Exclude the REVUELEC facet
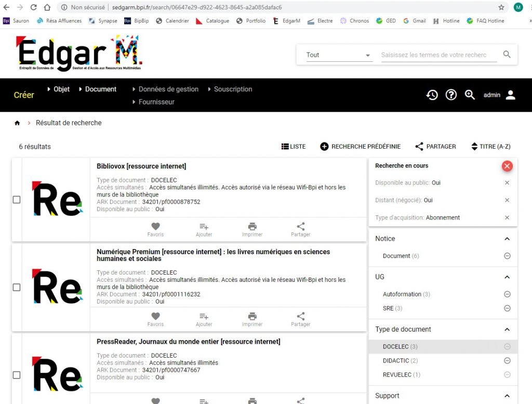532x404 pixels. click(507, 375)
